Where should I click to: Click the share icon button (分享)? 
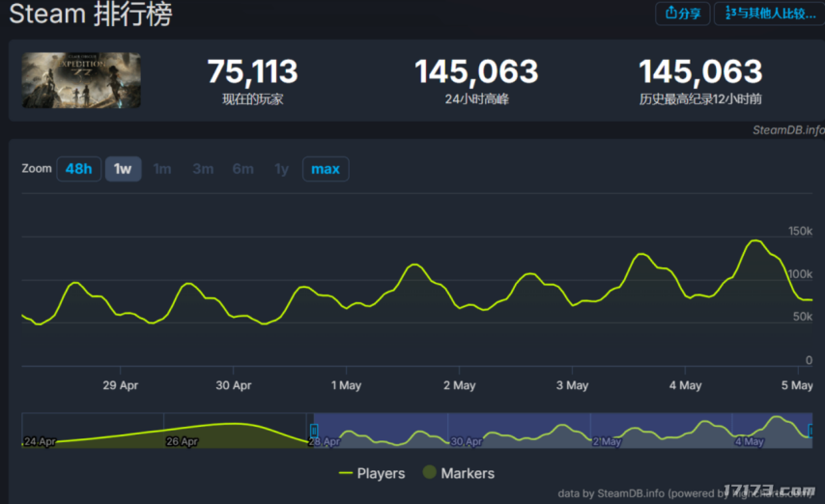682,14
